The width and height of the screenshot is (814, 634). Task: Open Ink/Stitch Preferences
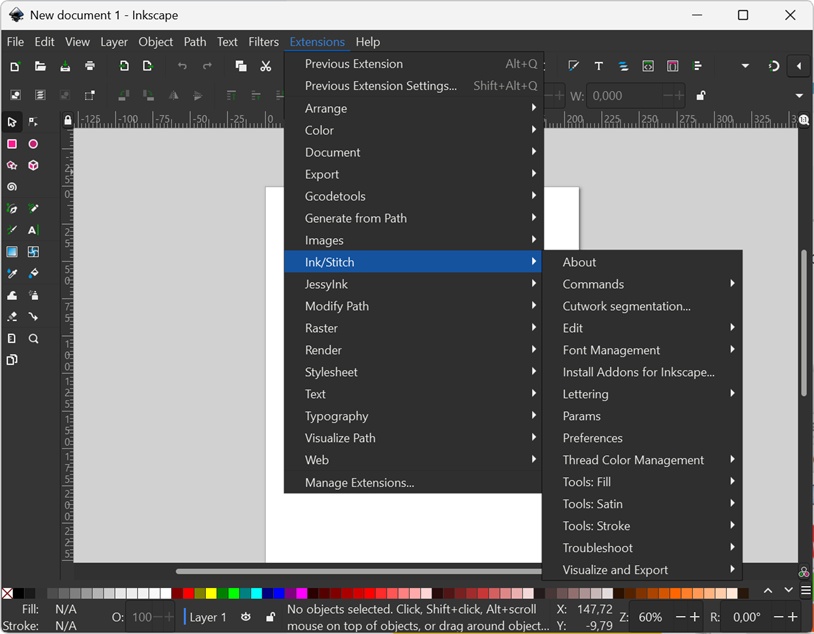642,438
